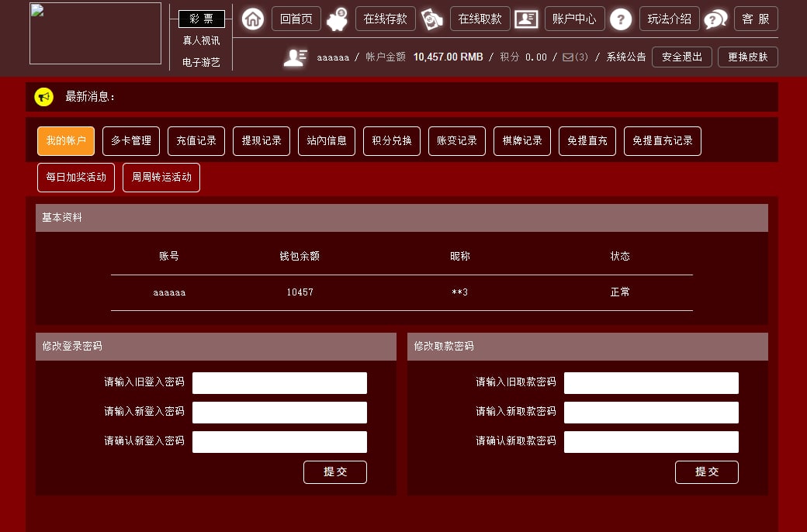Click the cash withdrawal icon
This screenshot has height=532, width=807.
(x=432, y=19)
